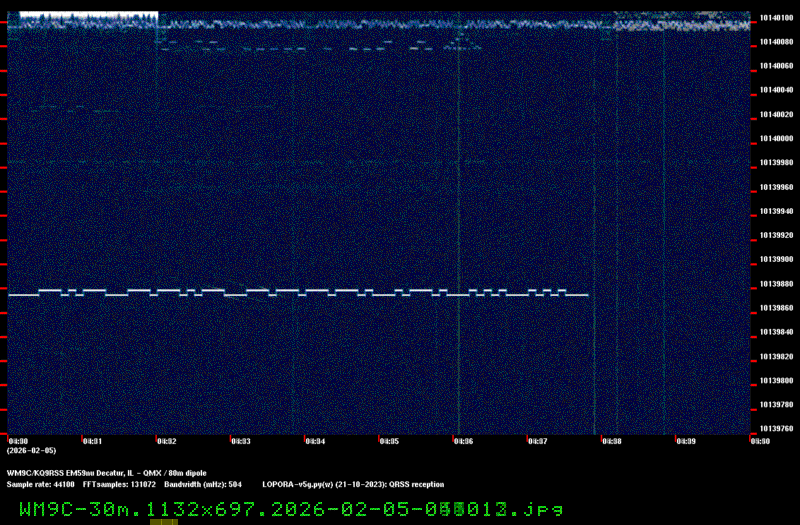Click the 04:38 time axis label
This screenshot has width=800, height=525.
611,440
